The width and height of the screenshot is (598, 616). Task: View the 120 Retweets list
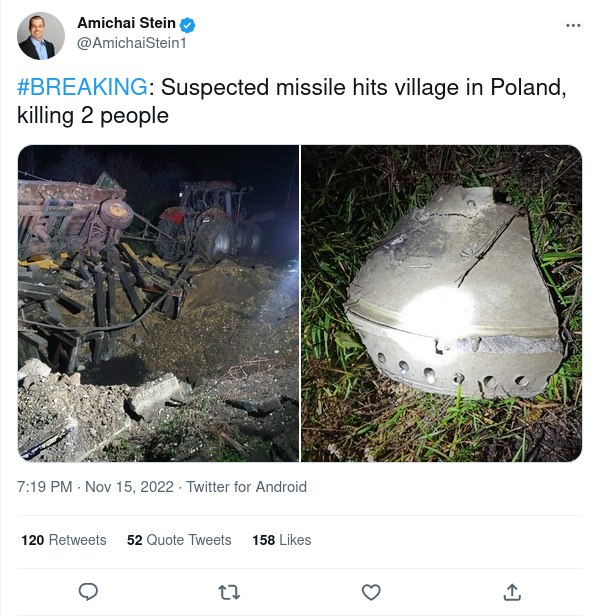(x=64, y=540)
